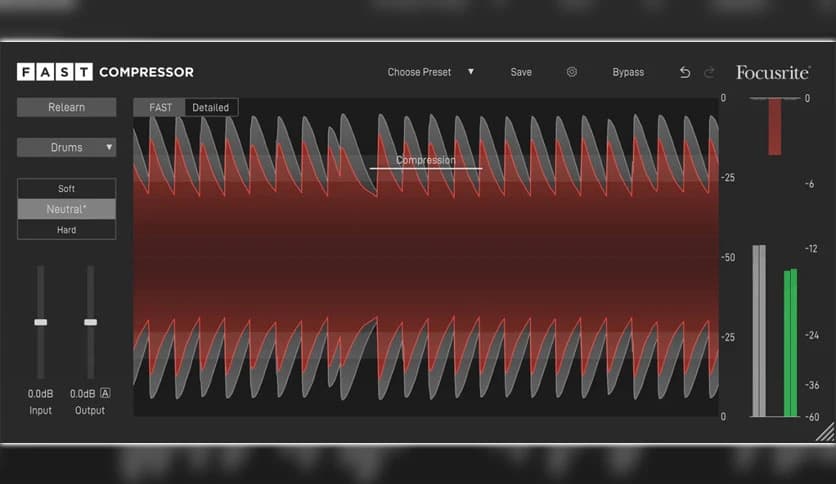The width and height of the screenshot is (836, 484).
Task: Click the grey input level meter
Action: (x=759, y=330)
